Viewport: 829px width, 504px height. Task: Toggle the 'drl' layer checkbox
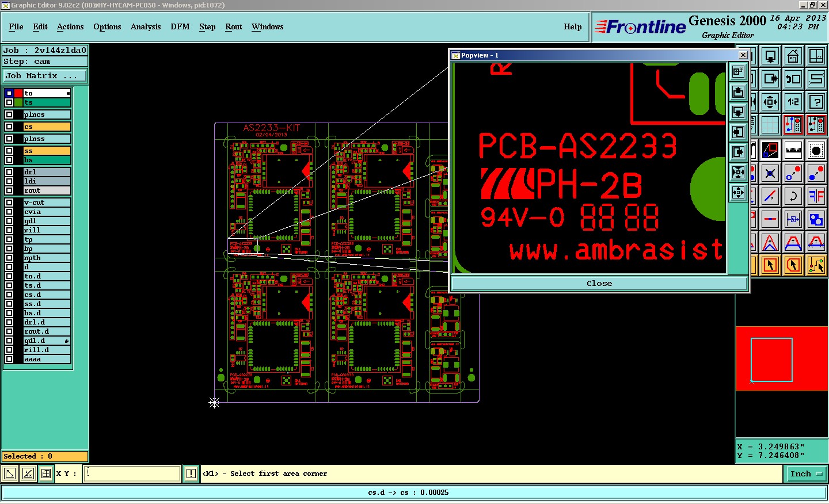(x=9, y=172)
